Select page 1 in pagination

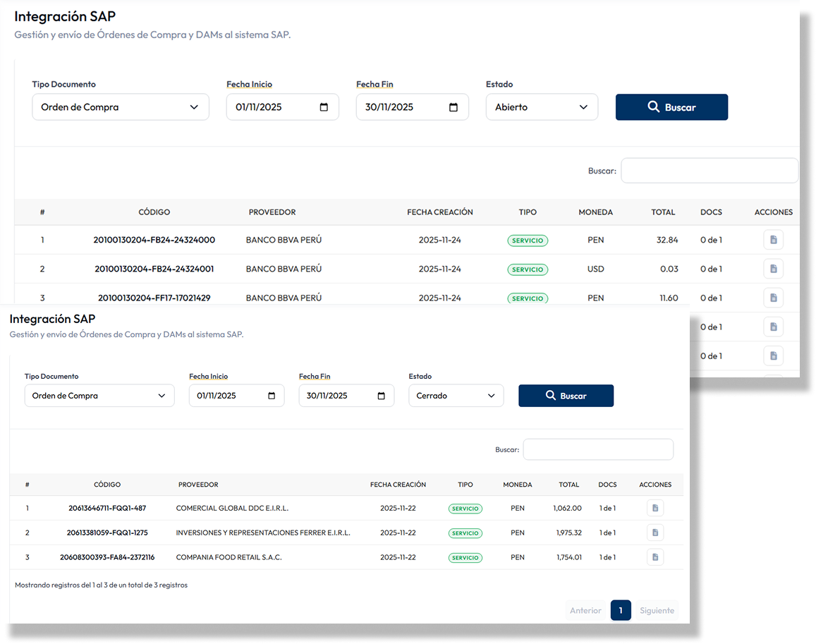(621, 610)
